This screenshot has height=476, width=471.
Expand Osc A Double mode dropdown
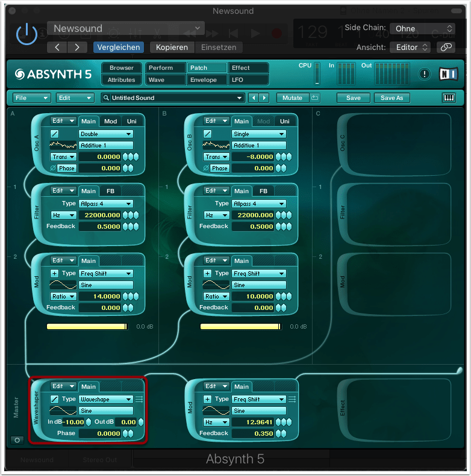click(x=106, y=134)
